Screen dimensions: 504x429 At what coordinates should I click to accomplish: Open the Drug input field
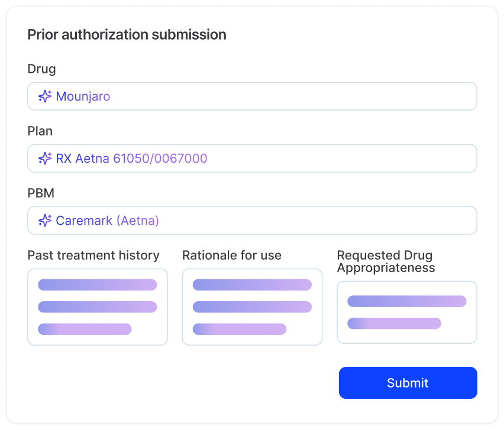[252, 96]
